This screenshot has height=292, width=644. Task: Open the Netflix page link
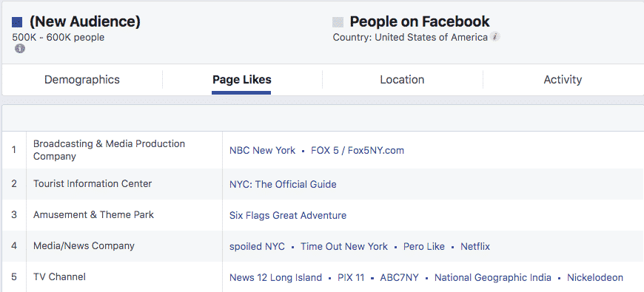pyautogui.click(x=474, y=246)
